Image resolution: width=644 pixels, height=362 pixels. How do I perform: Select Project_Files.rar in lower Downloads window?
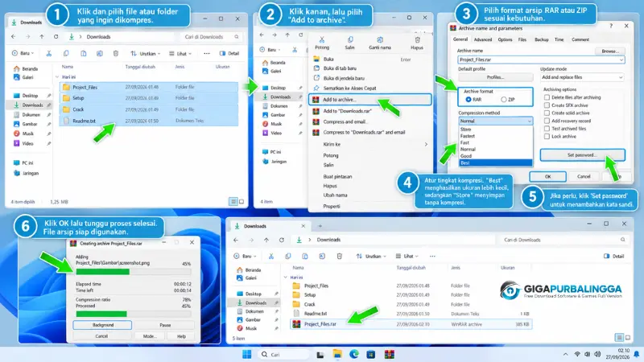tap(411, 324)
